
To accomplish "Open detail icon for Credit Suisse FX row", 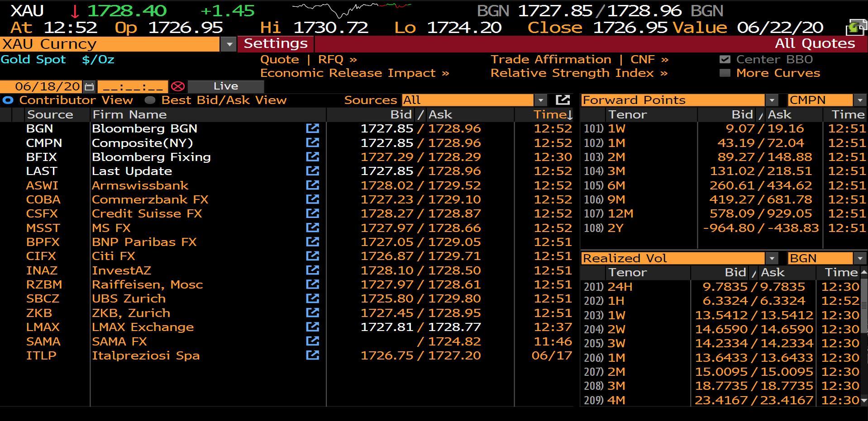I will click(x=312, y=213).
